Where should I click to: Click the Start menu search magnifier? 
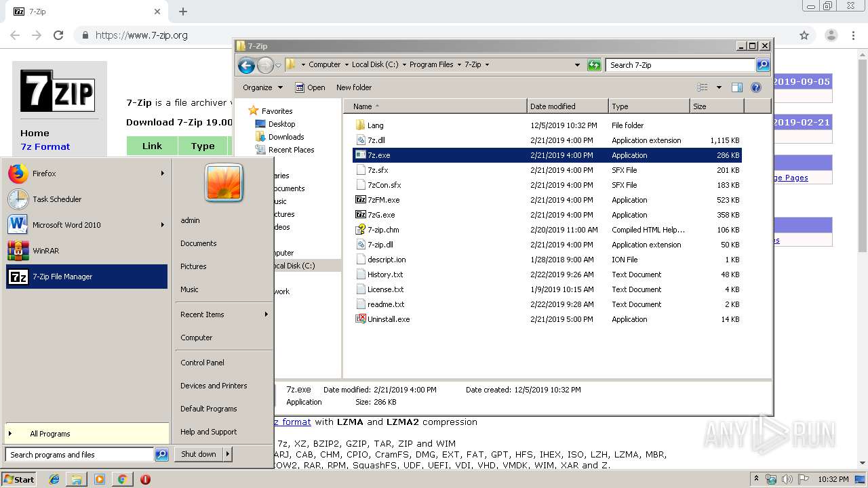(x=161, y=455)
